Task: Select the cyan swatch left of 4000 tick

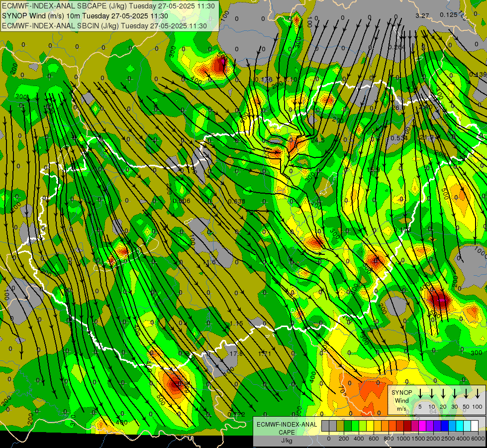Action: click(x=460, y=426)
